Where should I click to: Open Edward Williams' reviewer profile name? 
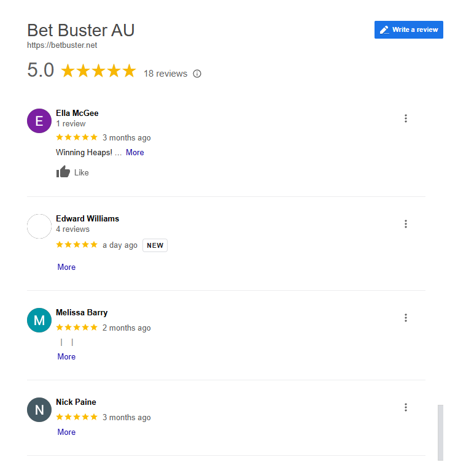(x=87, y=218)
